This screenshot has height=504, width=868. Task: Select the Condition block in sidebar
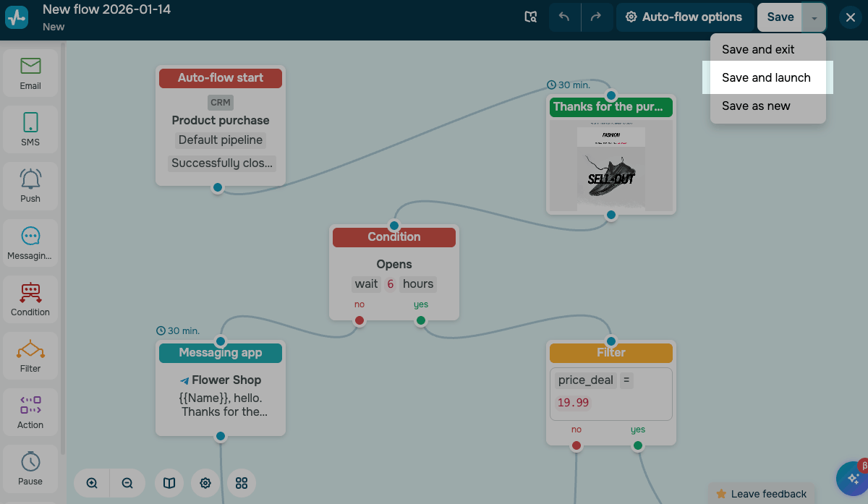30,299
